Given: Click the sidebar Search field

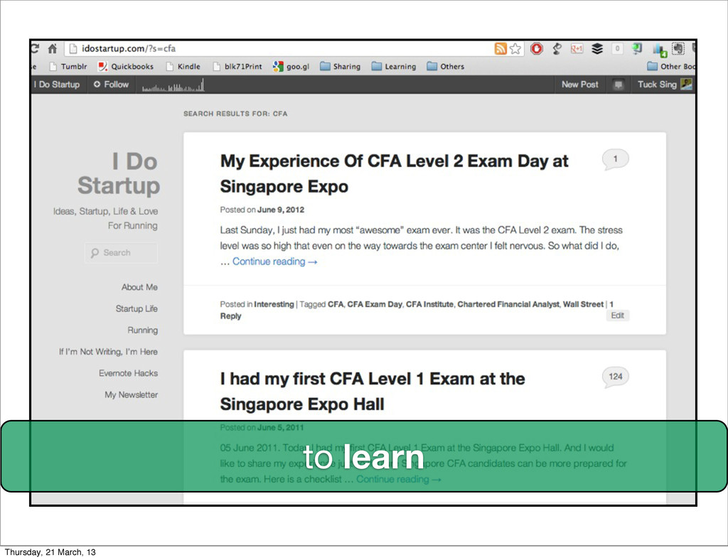Looking at the screenshot, I should (x=122, y=252).
